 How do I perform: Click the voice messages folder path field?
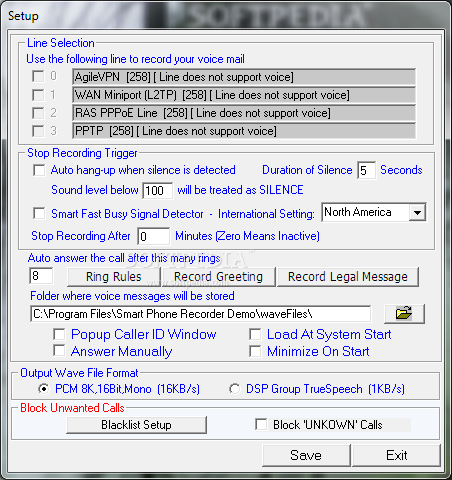point(200,314)
